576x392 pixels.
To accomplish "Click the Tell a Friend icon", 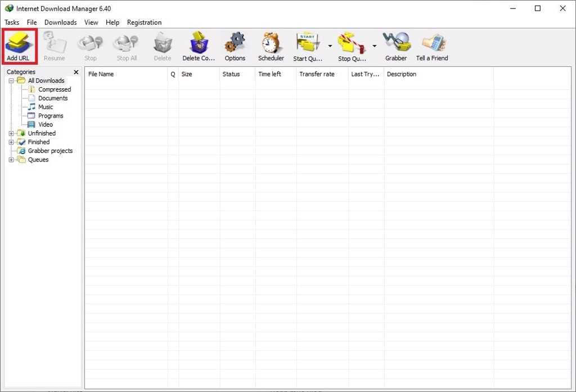I will [432, 46].
